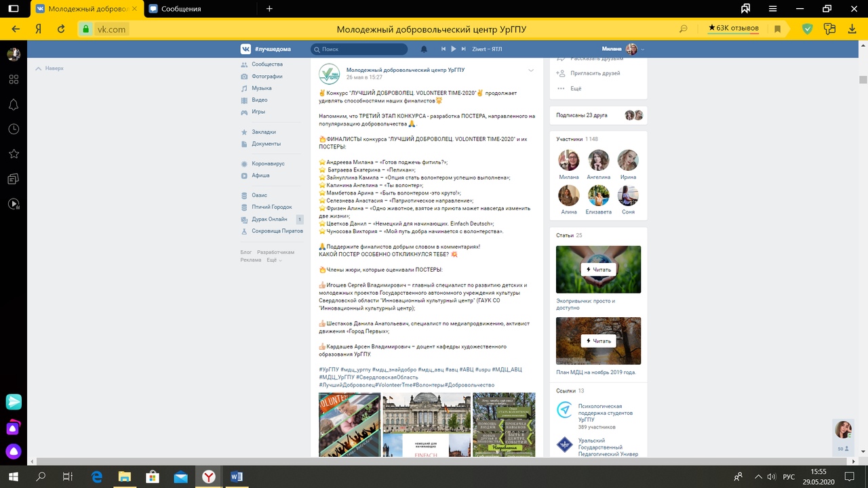Bookmark the page with the bookmark icon

point(778,29)
